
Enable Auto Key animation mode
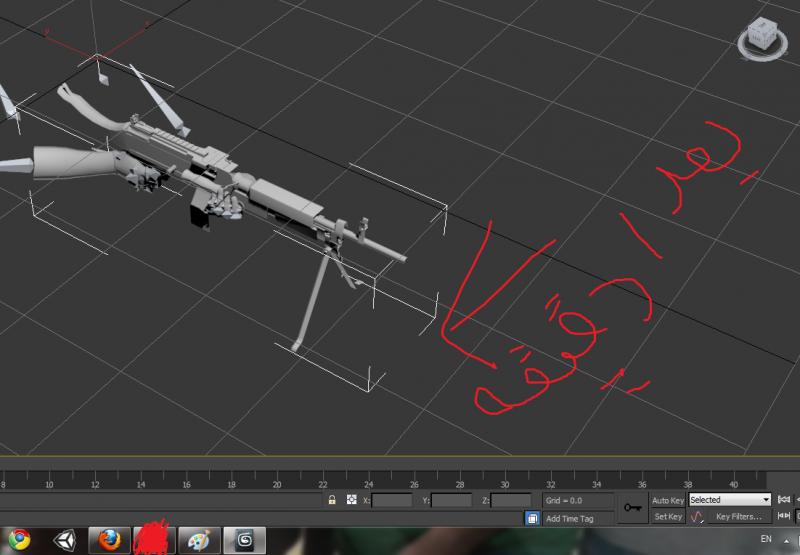point(667,500)
